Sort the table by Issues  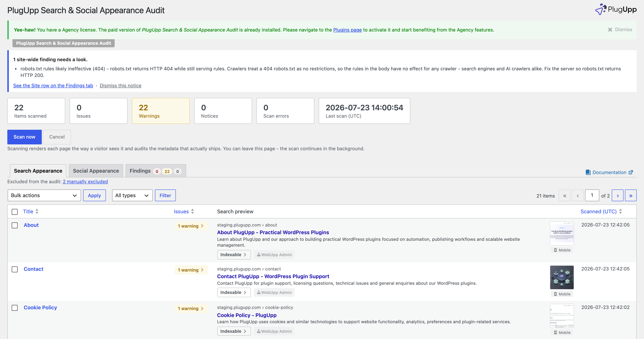click(181, 212)
